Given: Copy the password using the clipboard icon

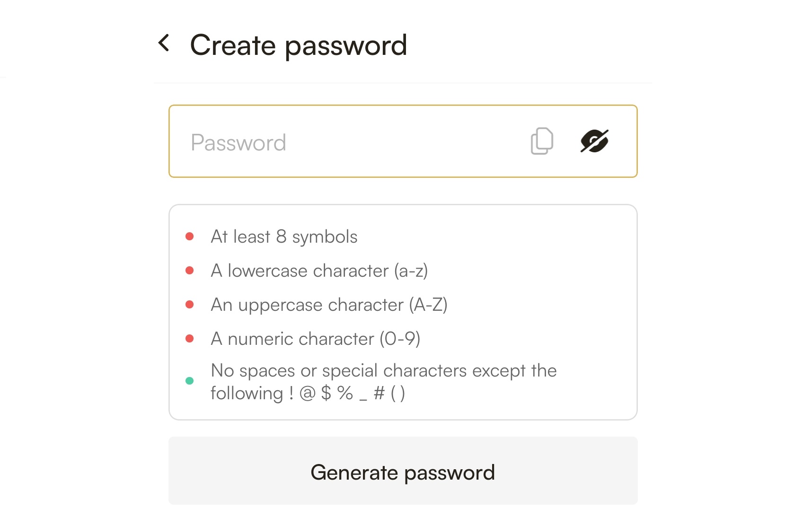Looking at the screenshot, I should coord(542,141).
